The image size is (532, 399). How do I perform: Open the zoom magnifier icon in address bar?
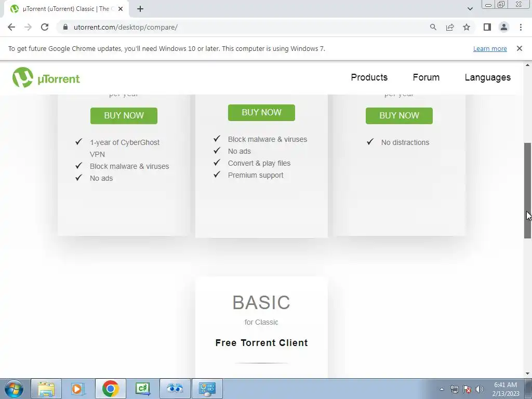click(x=433, y=27)
